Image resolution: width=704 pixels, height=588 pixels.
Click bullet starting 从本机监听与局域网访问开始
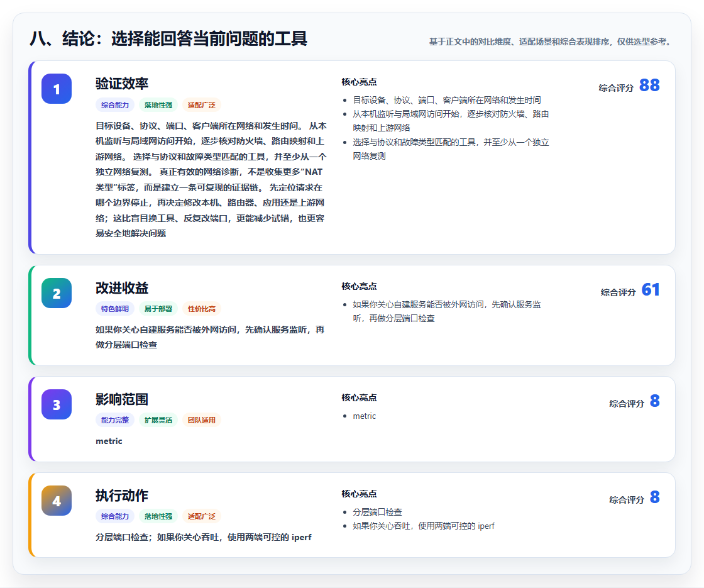[451, 121]
